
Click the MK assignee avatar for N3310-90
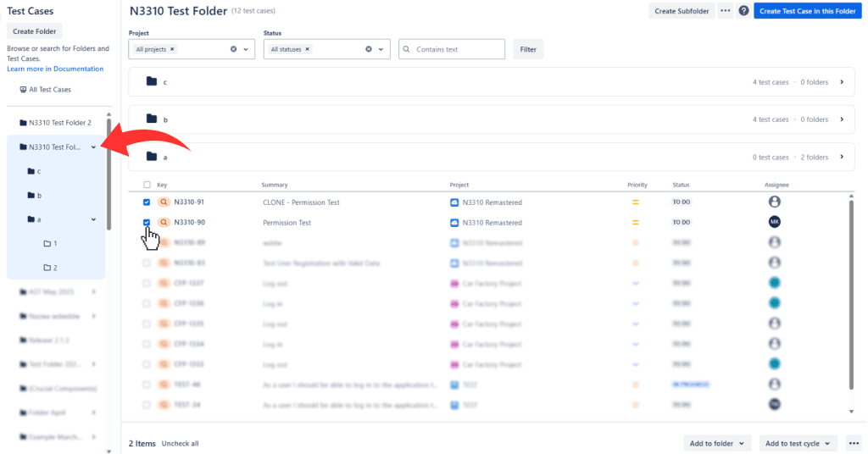pyautogui.click(x=775, y=222)
